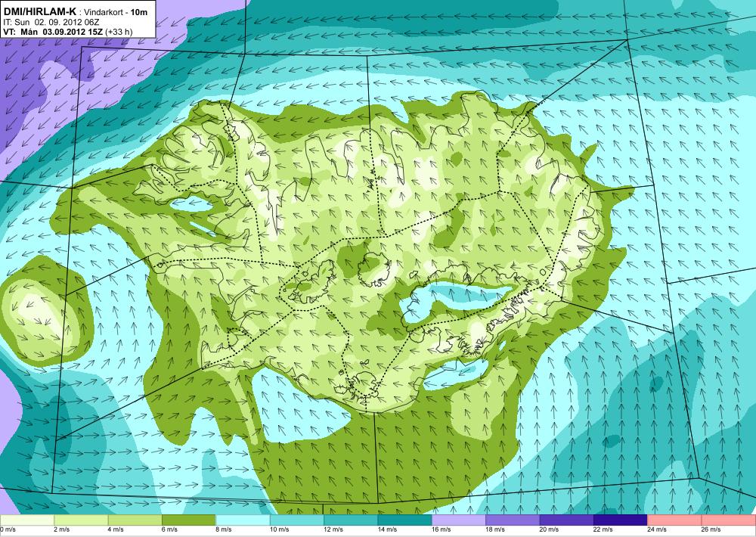Select the teal swatch between 14 and 16 m/s
Image resolution: width=756 pixels, height=537 pixels.
(405, 520)
